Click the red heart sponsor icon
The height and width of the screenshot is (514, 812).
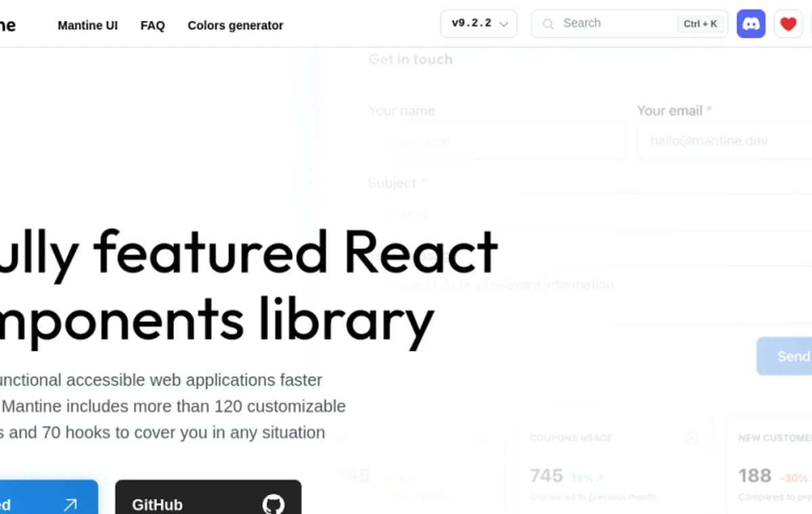coord(788,24)
